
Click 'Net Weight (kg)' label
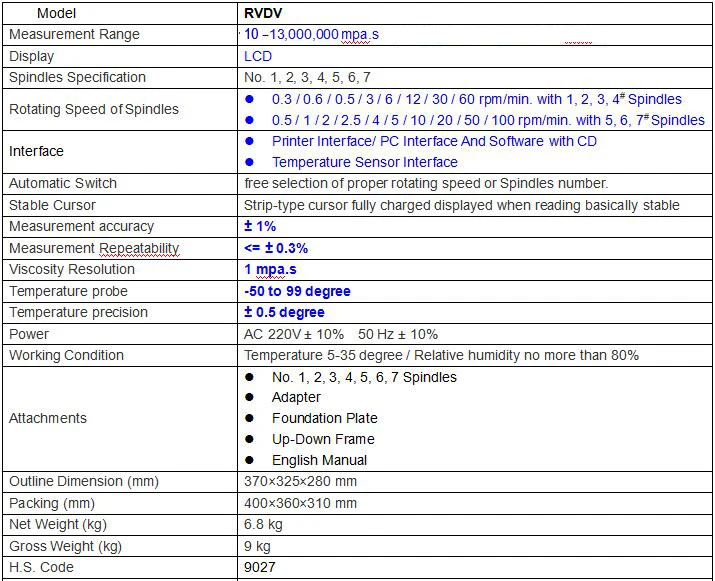click(x=58, y=524)
